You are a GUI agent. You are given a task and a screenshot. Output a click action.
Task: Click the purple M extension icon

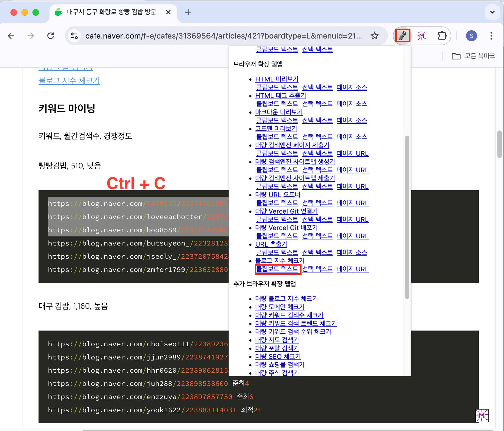(422, 36)
